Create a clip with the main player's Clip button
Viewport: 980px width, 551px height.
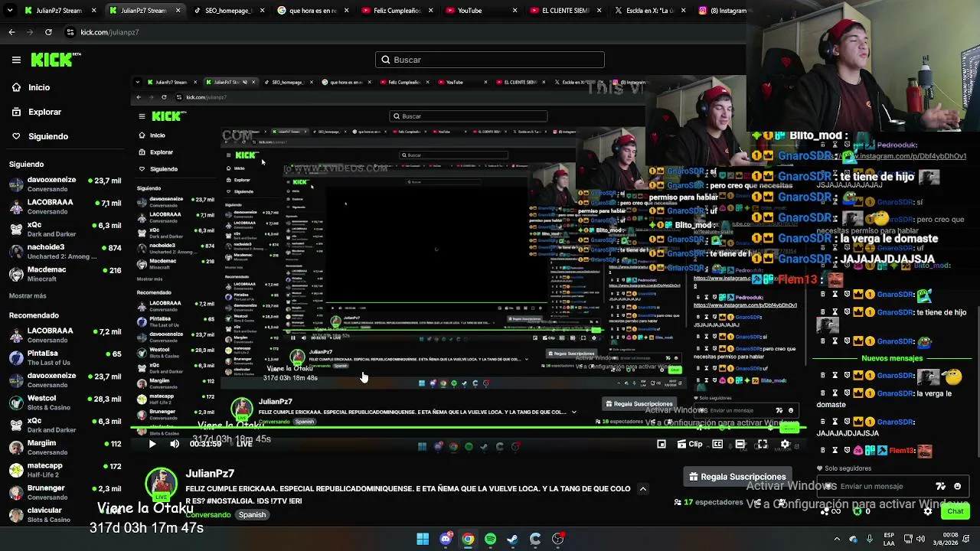690,444
